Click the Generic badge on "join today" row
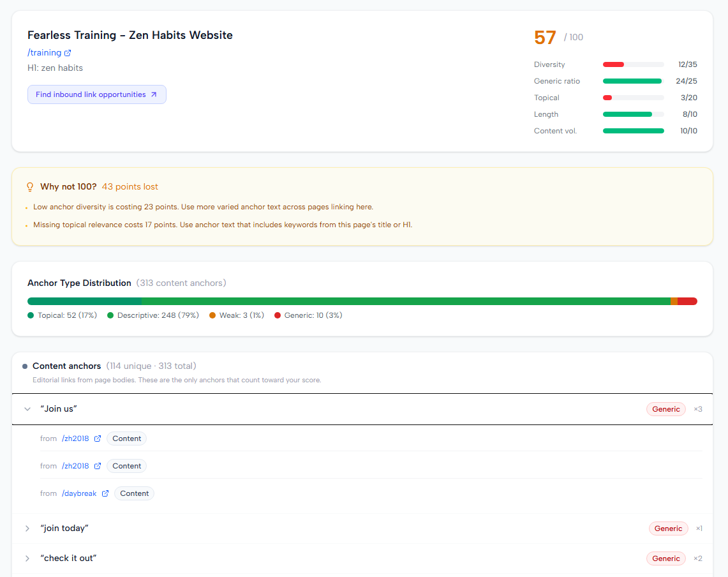The width and height of the screenshot is (728, 577). (x=668, y=528)
